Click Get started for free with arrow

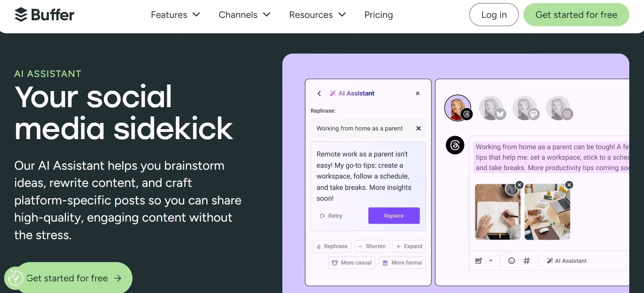(x=74, y=278)
